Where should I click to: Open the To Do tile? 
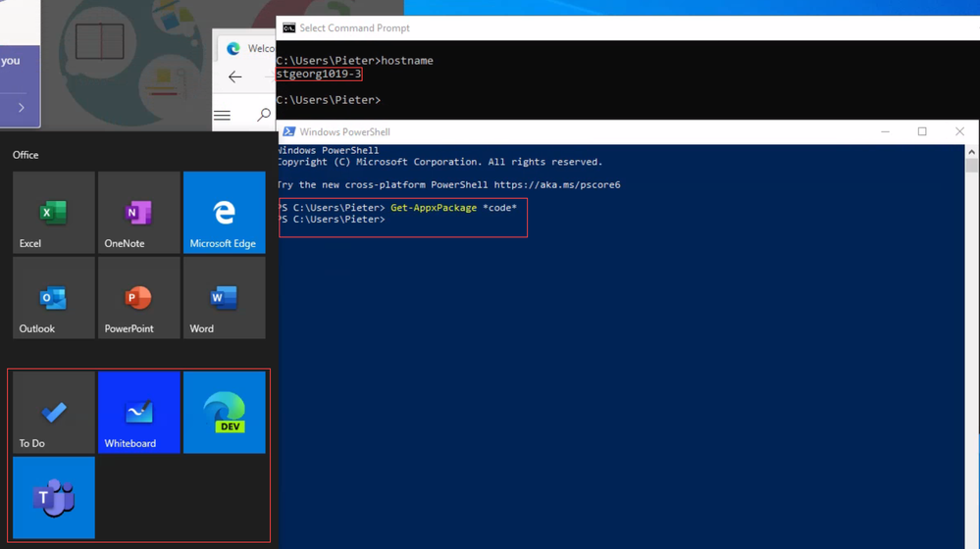click(54, 412)
